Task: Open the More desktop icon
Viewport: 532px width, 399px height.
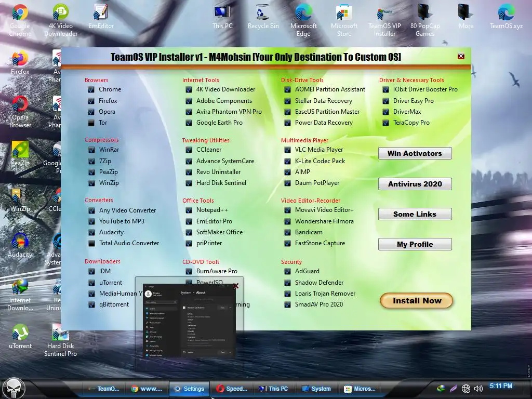Action: [465, 17]
